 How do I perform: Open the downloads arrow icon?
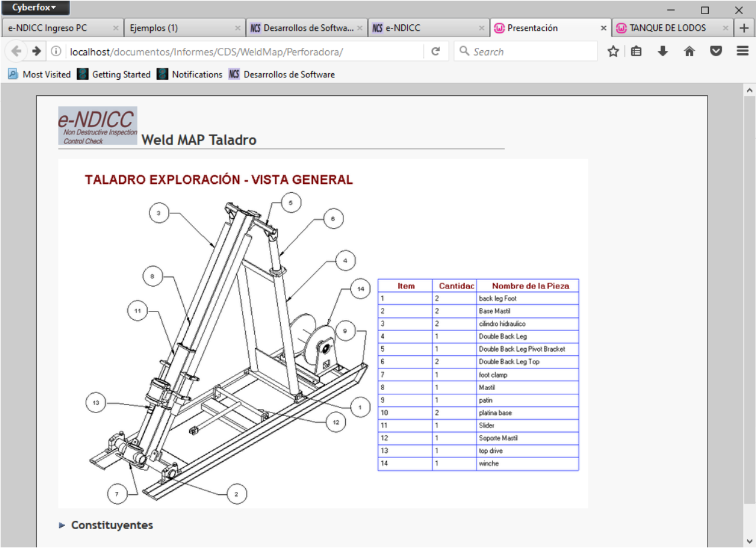(663, 51)
